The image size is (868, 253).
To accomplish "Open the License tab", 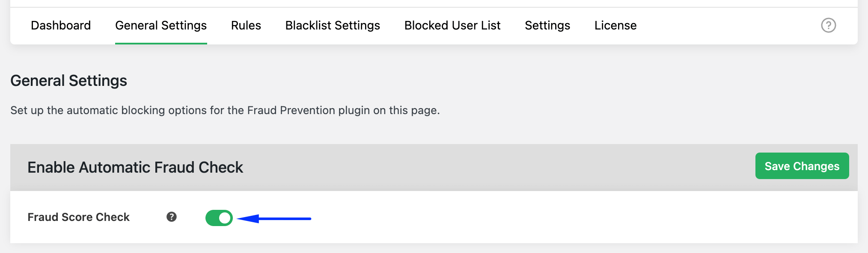I will click(x=615, y=26).
